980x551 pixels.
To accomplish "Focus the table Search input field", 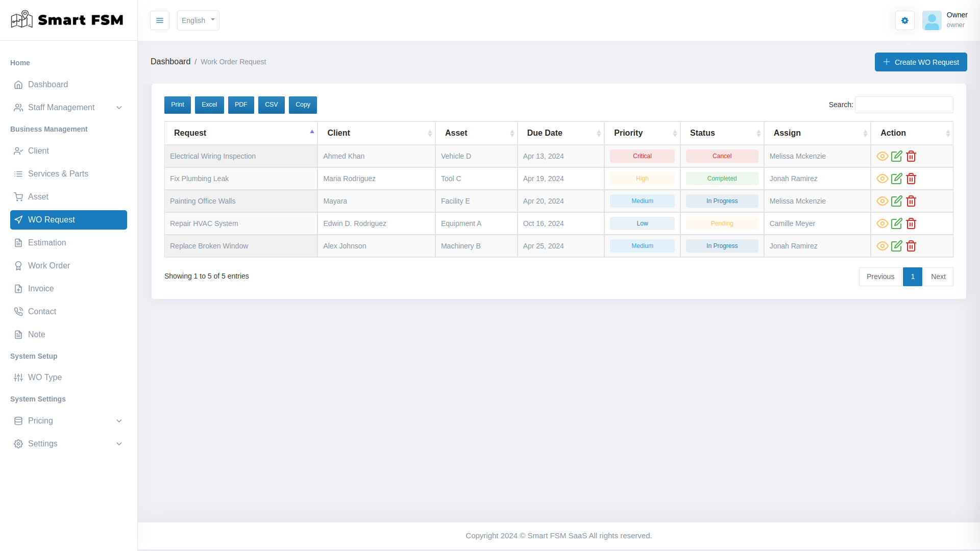I will click(903, 105).
